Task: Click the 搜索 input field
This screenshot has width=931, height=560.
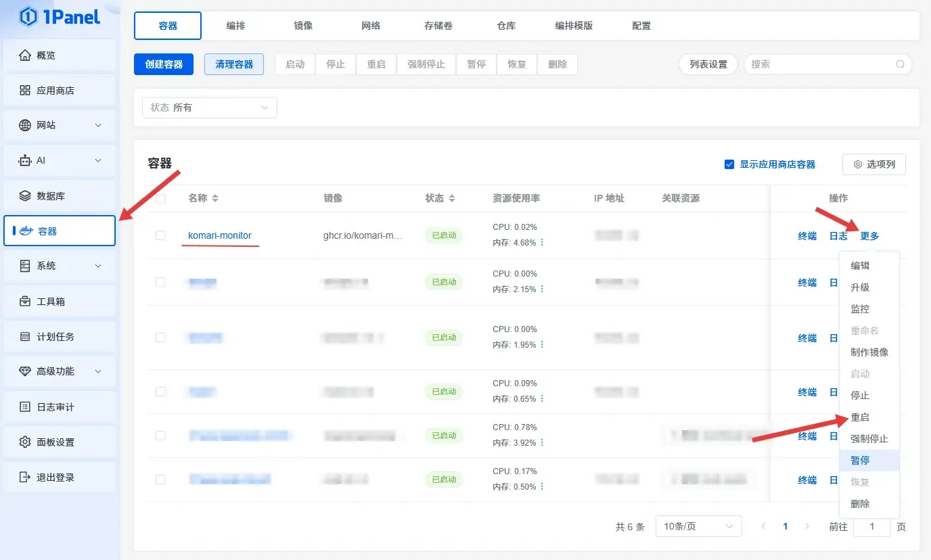Action: tap(820, 64)
